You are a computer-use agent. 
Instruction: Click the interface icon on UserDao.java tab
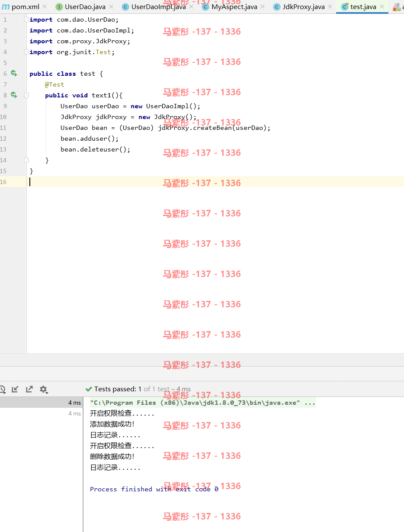pyautogui.click(x=59, y=7)
